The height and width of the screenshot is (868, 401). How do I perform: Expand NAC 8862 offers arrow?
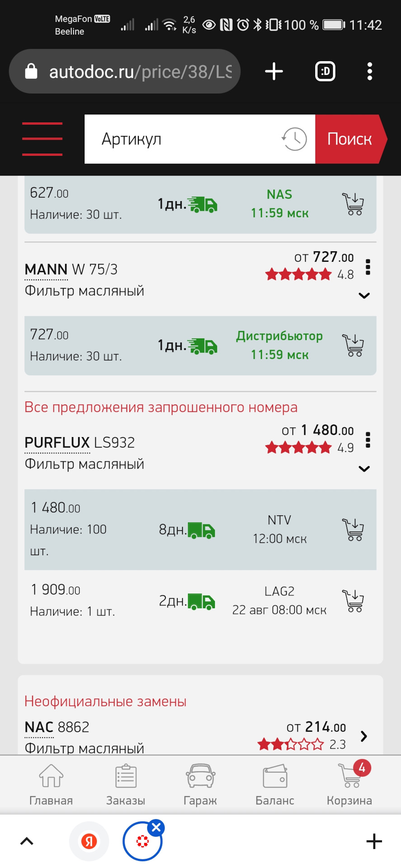click(364, 736)
